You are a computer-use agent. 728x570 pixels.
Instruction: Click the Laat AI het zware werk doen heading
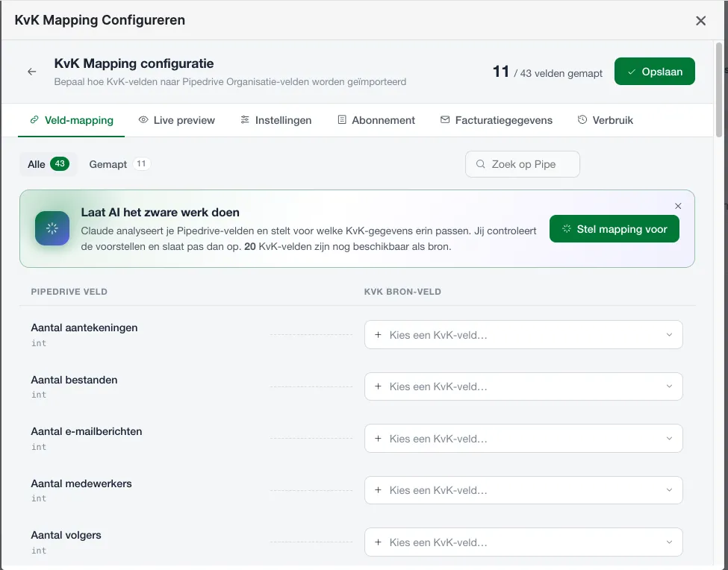click(x=161, y=213)
